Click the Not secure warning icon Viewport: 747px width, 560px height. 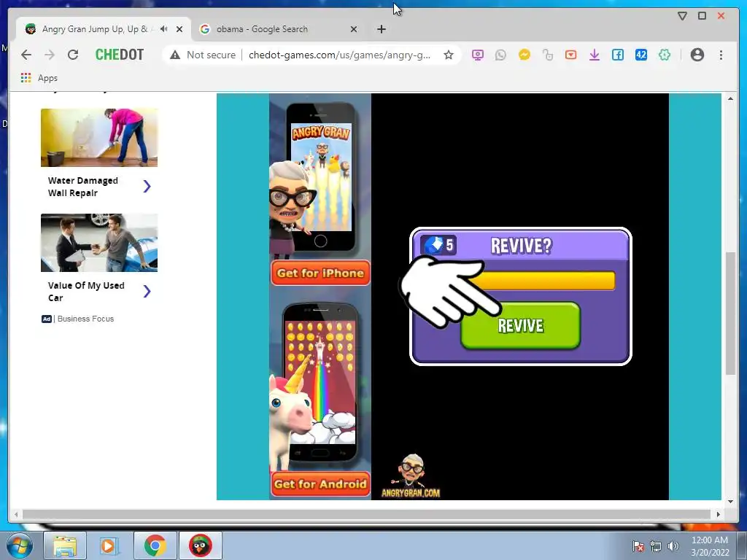175,55
